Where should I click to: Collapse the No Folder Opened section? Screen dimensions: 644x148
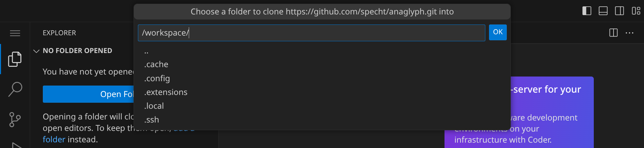click(36, 51)
